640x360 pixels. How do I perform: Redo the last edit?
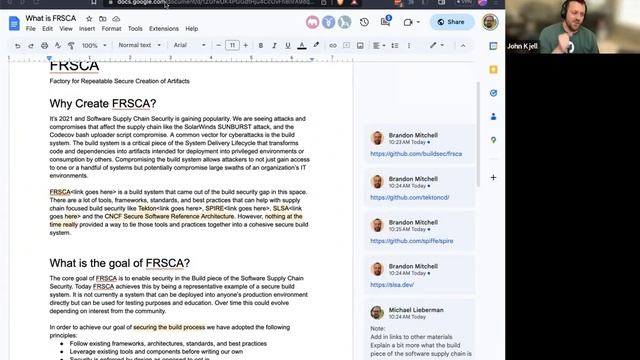pyautogui.click(x=31, y=46)
